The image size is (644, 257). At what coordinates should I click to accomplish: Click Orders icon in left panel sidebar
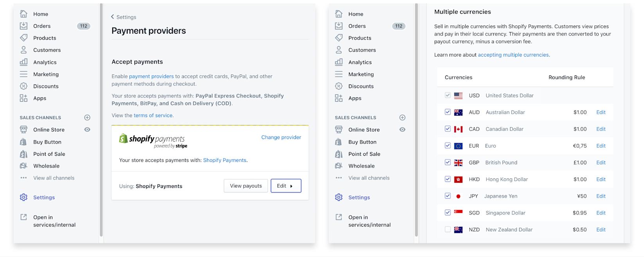pyautogui.click(x=23, y=26)
